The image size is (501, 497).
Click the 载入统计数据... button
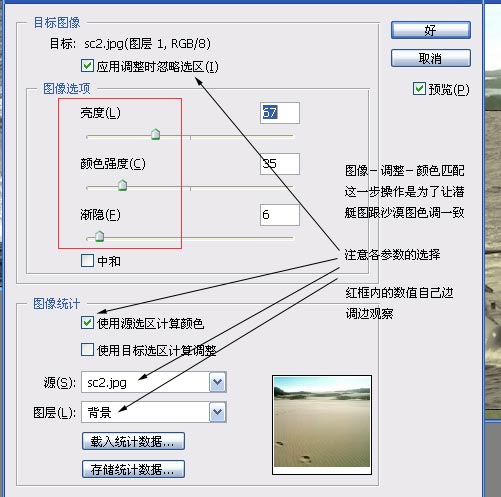pos(133,441)
